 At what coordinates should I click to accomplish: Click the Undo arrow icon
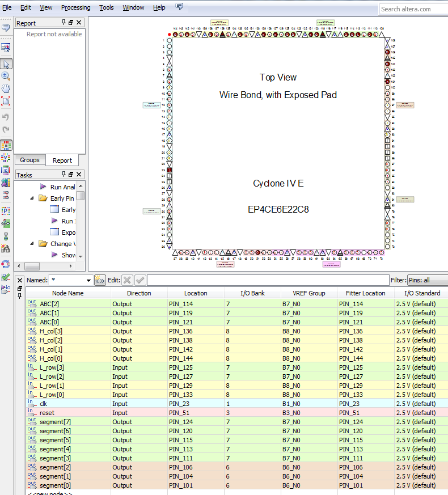pyautogui.click(x=6, y=117)
